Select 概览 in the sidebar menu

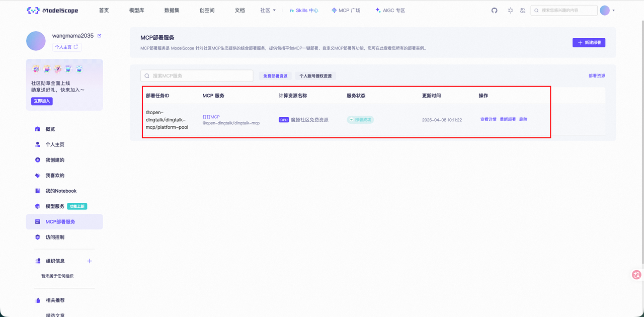pos(64,129)
